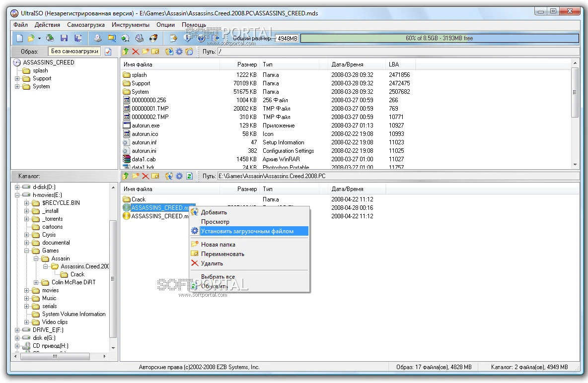Click gear icon in image pane toolbar
This screenshot has height=383, width=588.
pyautogui.click(x=179, y=51)
